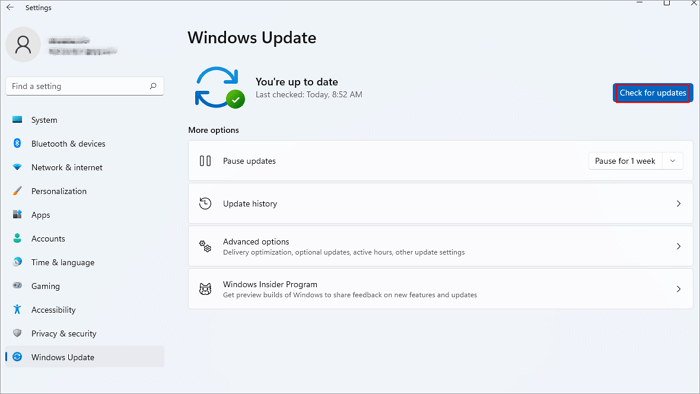700x394 pixels.
Task: Navigate to the Accounts section
Action: click(85, 238)
